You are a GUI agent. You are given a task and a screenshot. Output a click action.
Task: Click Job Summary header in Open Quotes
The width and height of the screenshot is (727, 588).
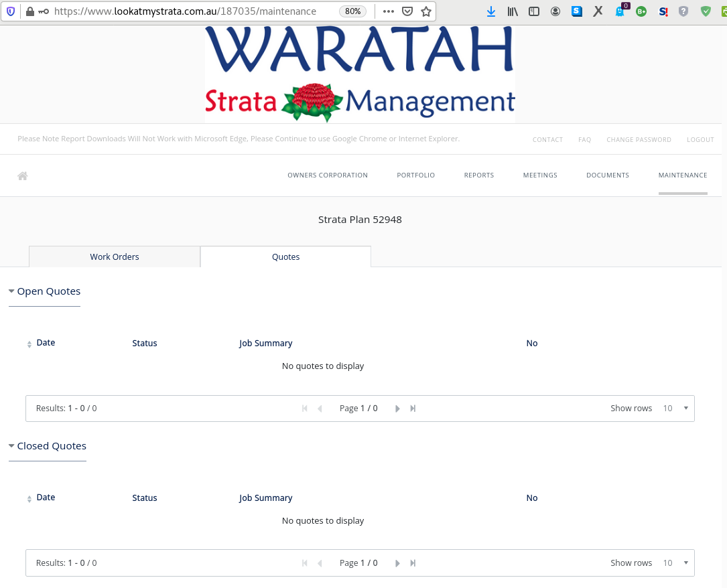click(x=265, y=344)
